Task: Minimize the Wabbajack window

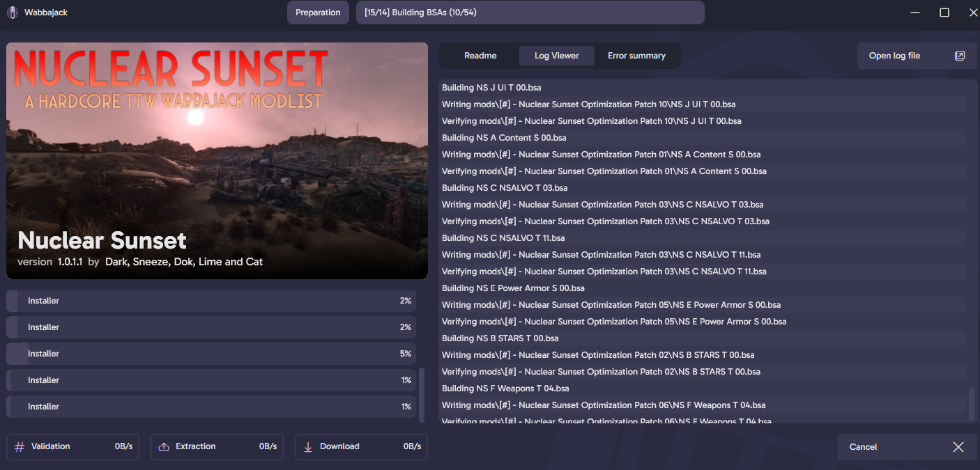Action: click(915, 13)
